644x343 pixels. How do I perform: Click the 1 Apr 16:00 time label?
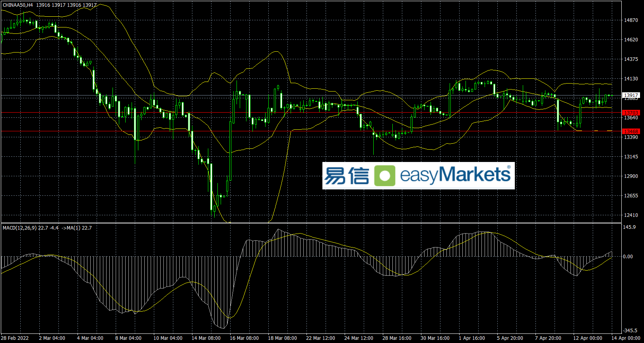[x=472, y=338]
